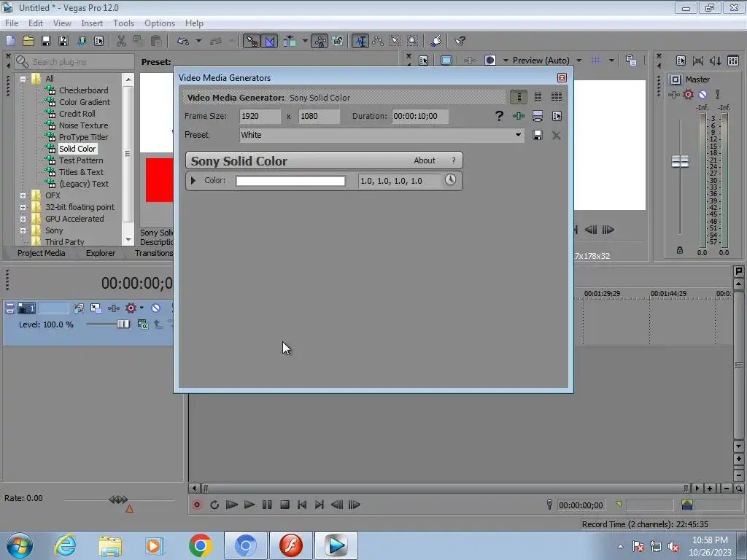Click the Record button in transport
The width and height of the screenshot is (747, 560).
(197, 505)
